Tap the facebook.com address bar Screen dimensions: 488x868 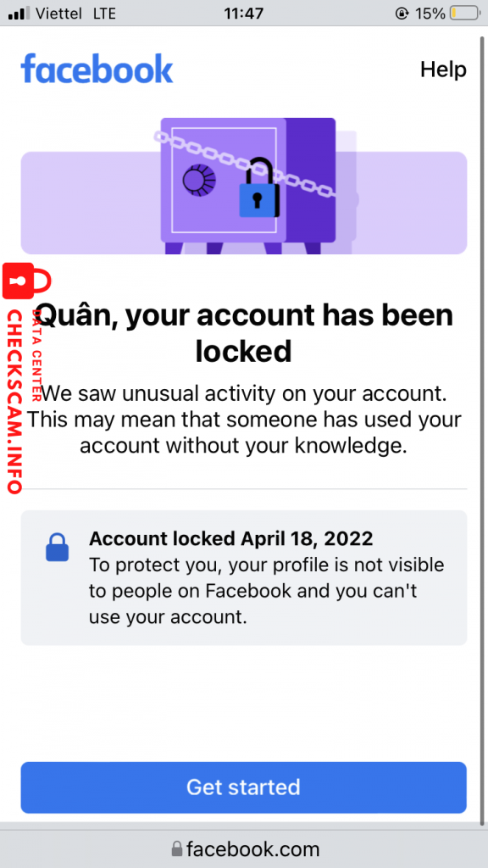[244, 849]
